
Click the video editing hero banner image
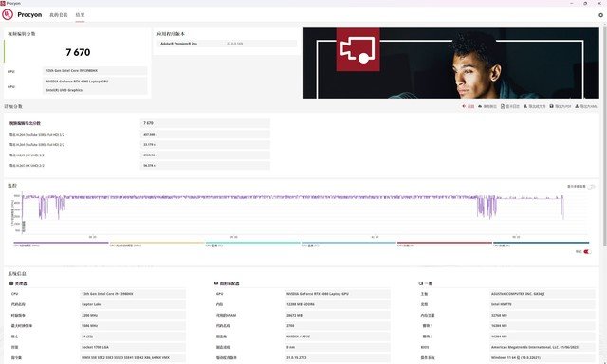(x=451, y=63)
